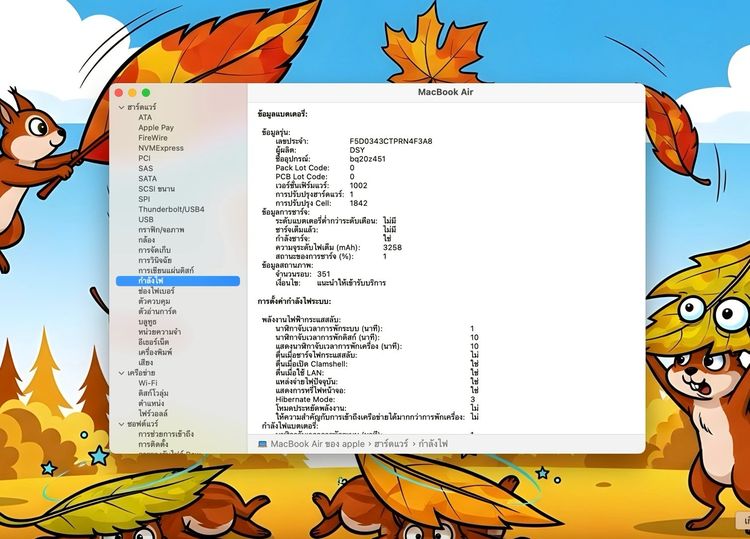This screenshot has height=539, width=750.
Task: Open Thunderbolt/USB4 in the sidebar
Action: [x=171, y=209]
